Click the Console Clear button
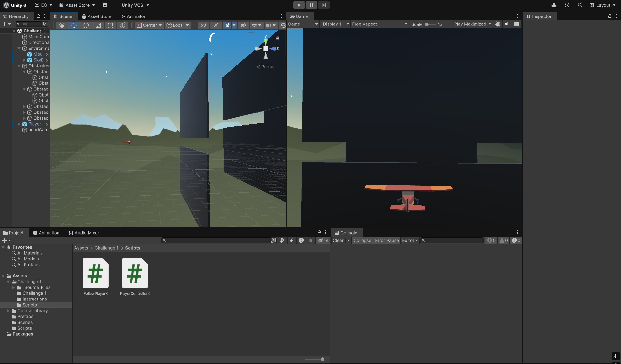 coord(338,240)
